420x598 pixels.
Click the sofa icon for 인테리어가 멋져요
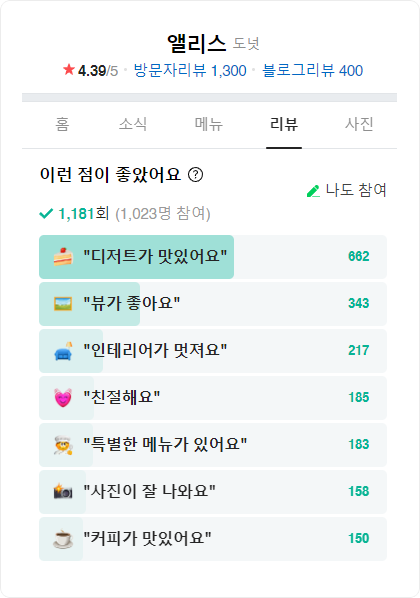point(63,351)
